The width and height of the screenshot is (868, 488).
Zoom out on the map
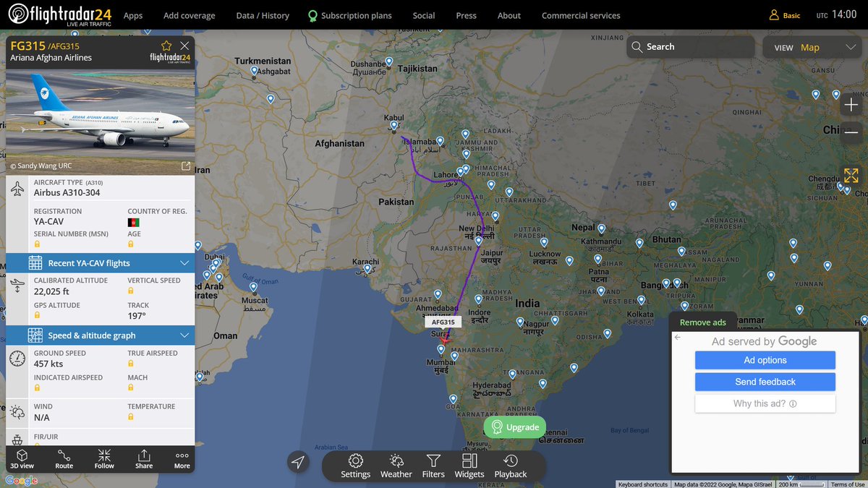coord(851,132)
